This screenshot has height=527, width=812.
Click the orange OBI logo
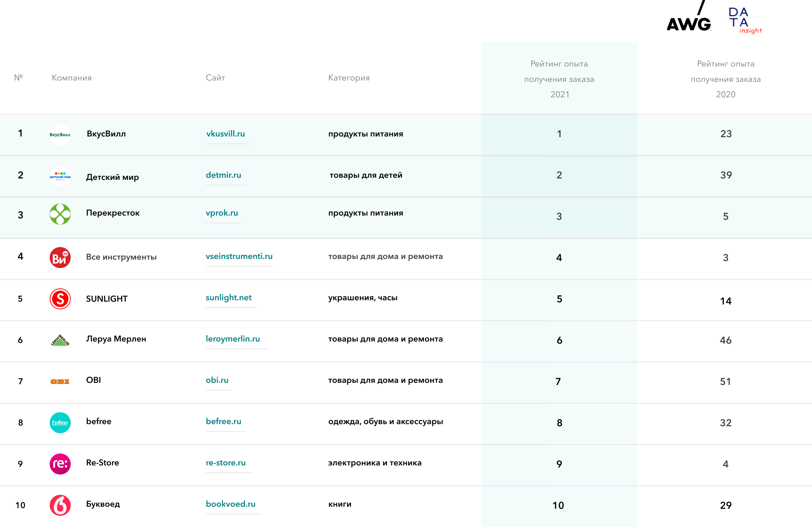(x=60, y=381)
